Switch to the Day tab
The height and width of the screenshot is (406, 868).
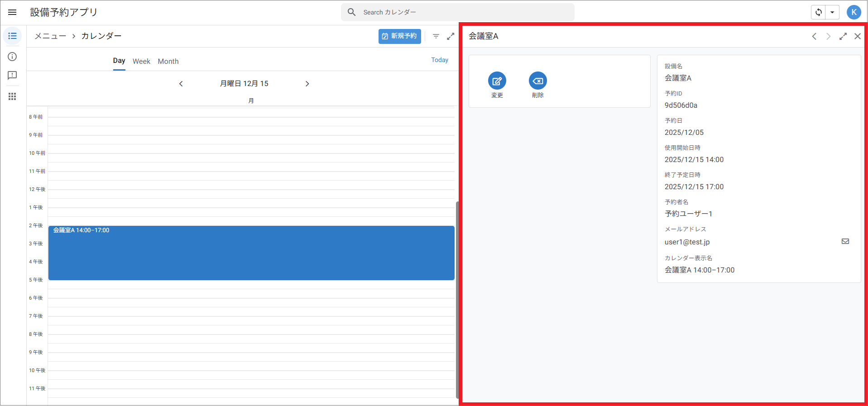point(119,61)
